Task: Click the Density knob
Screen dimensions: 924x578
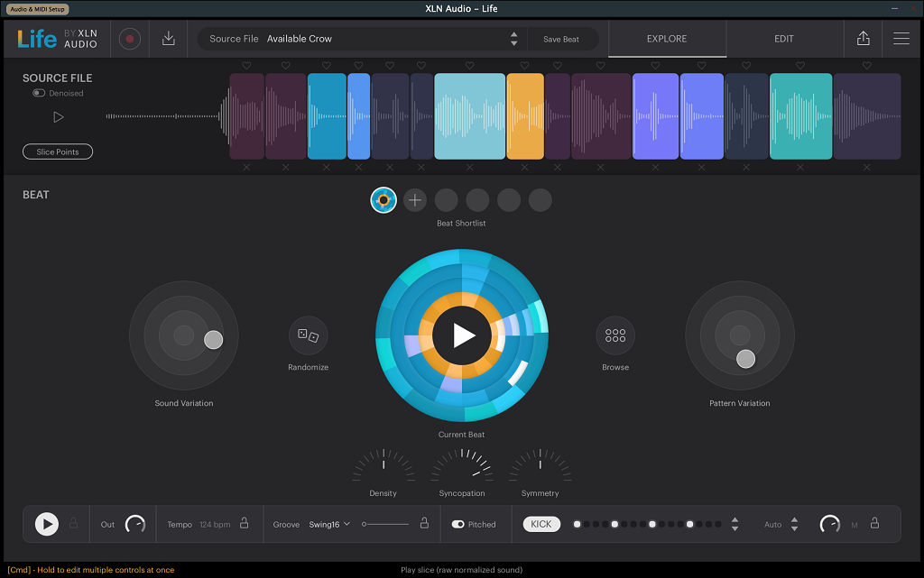Action: click(383, 466)
